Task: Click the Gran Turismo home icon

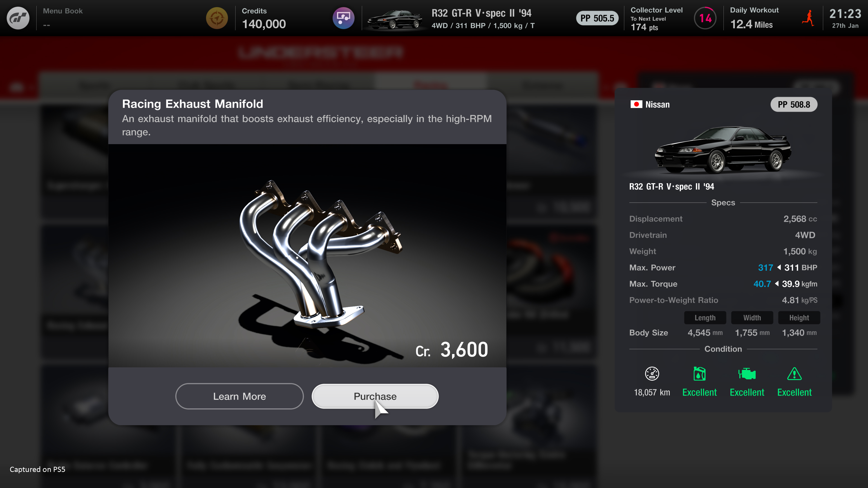Action: click(x=18, y=18)
